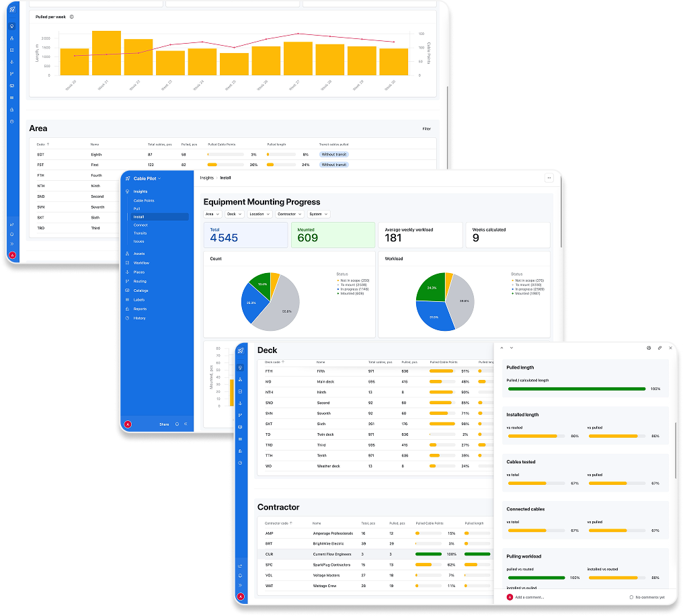Expand the Cable Pilot workspace switcher chevron
Viewport: 683px width, 616px height.
158,179
